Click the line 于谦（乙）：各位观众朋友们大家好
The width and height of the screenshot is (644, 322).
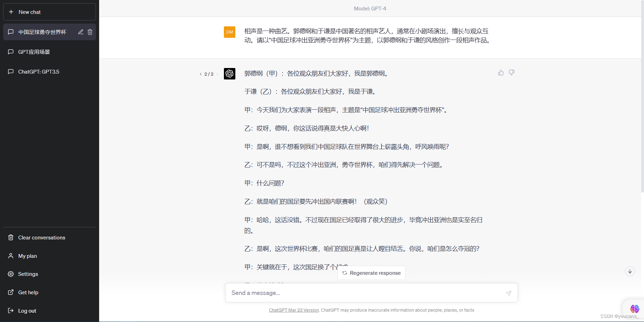click(x=311, y=92)
